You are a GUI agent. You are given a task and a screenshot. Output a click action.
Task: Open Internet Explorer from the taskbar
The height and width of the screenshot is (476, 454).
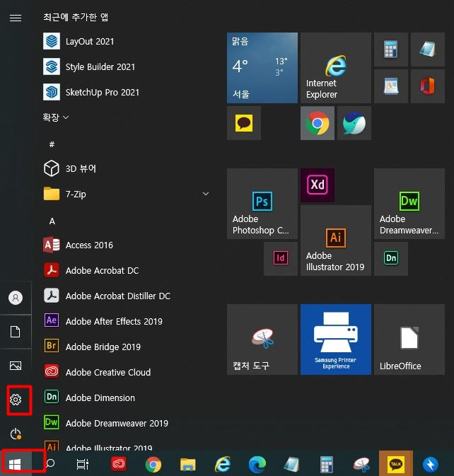(x=223, y=464)
